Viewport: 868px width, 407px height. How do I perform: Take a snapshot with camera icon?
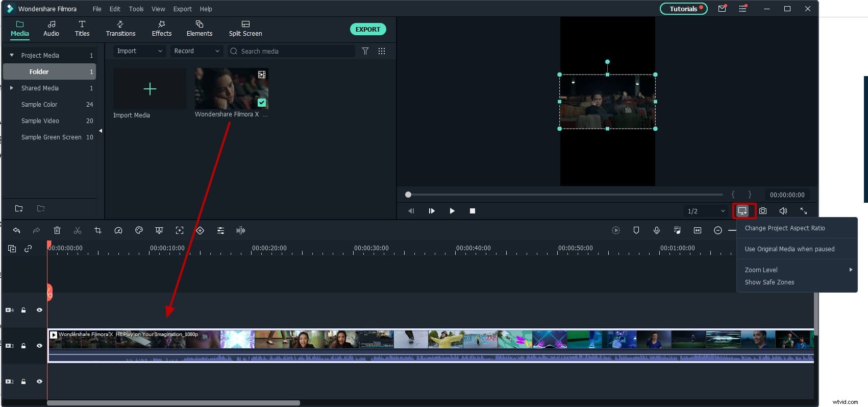[x=763, y=210]
